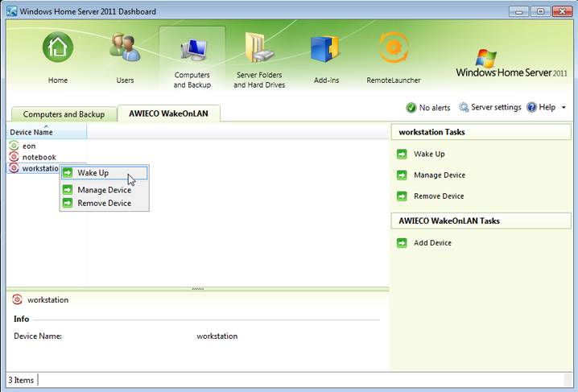Open the Add-ins puzzle icon
The height and width of the screenshot is (392, 578).
point(324,48)
